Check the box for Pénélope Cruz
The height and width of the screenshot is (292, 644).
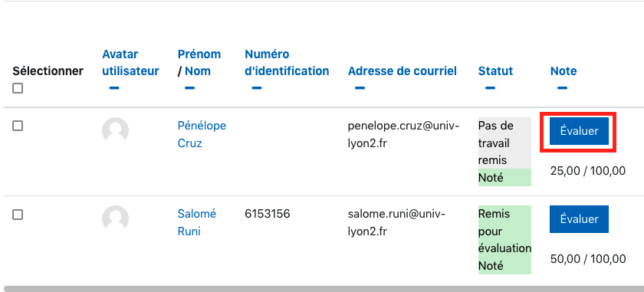(x=18, y=126)
